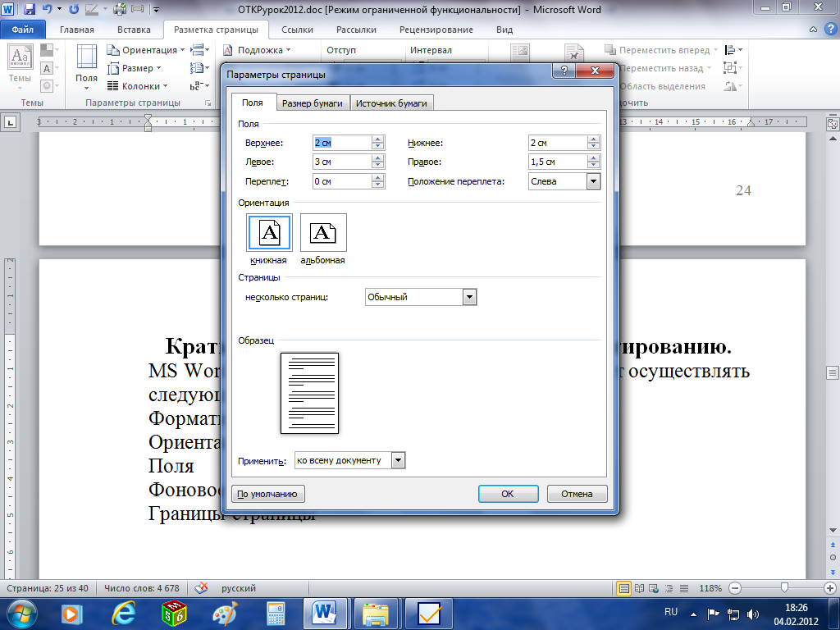The height and width of the screenshot is (630, 840).
Task: Switch to Full Screen Reading view
Action: [x=639, y=588]
